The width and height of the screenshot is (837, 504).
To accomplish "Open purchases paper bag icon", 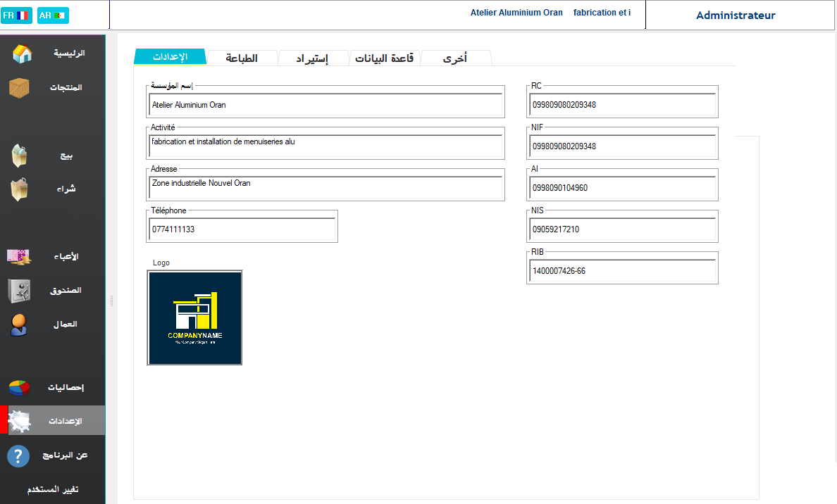I will click(20, 189).
